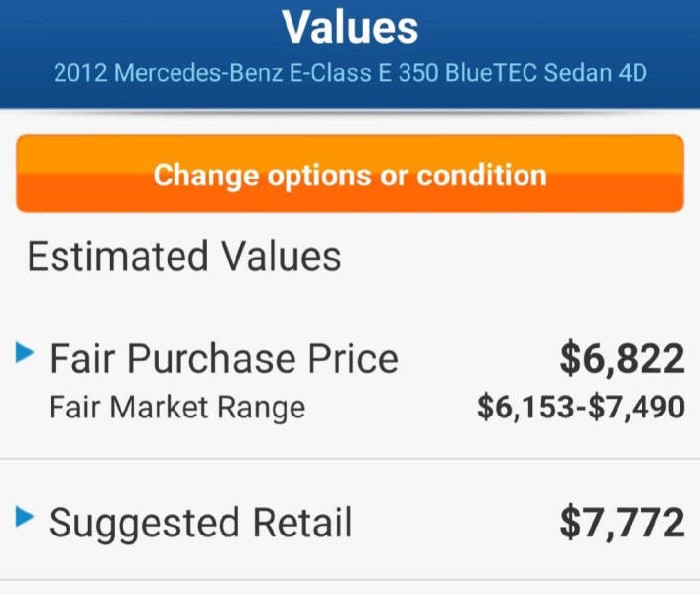Image resolution: width=700 pixels, height=595 pixels.
Task: Tap the $6,822 fair purchase amount
Action: (x=622, y=358)
